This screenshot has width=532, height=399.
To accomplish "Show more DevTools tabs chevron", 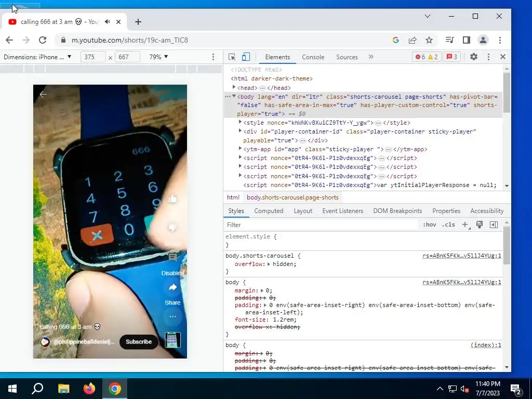I will click(x=371, y=57).
